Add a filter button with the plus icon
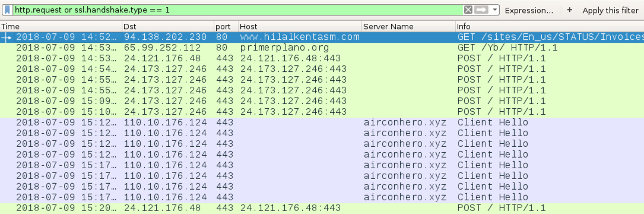 pos(569,10)
